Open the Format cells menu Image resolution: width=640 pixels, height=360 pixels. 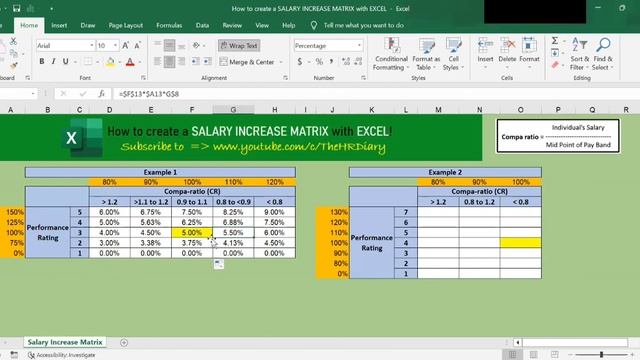click(529, 53)
